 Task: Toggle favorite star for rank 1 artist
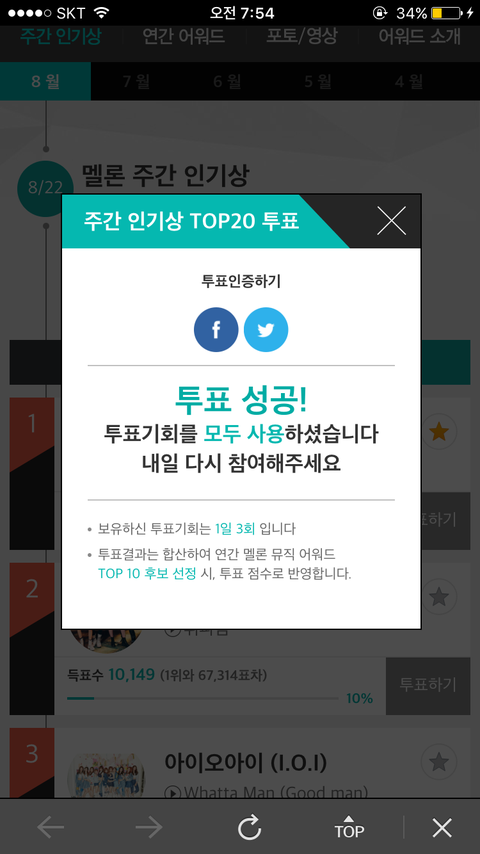[x=439, y=432]
